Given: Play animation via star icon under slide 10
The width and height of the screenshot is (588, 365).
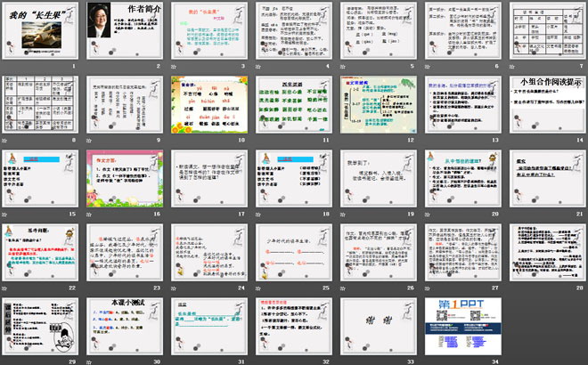Looking at the screenshot, I should [x=171, y=139].
